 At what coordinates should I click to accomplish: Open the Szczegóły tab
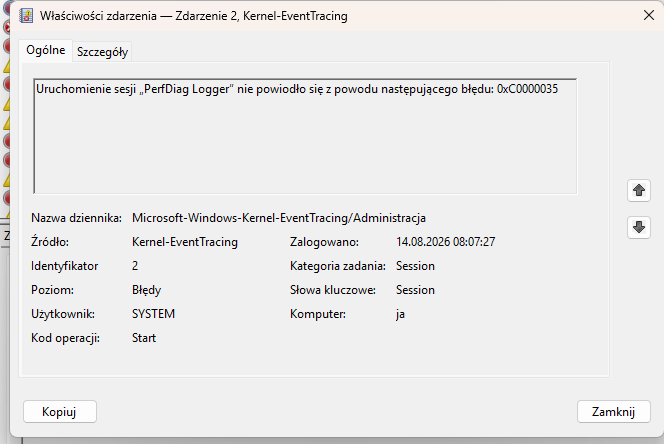point(102,52)
